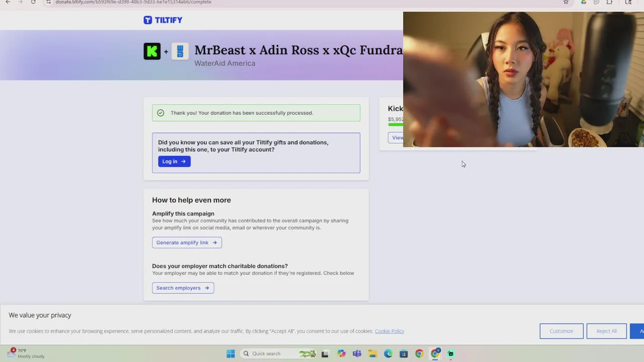Click the We value your privacy heading
Viewport: 644px width, 362px height.
click(x=40, y=315)
